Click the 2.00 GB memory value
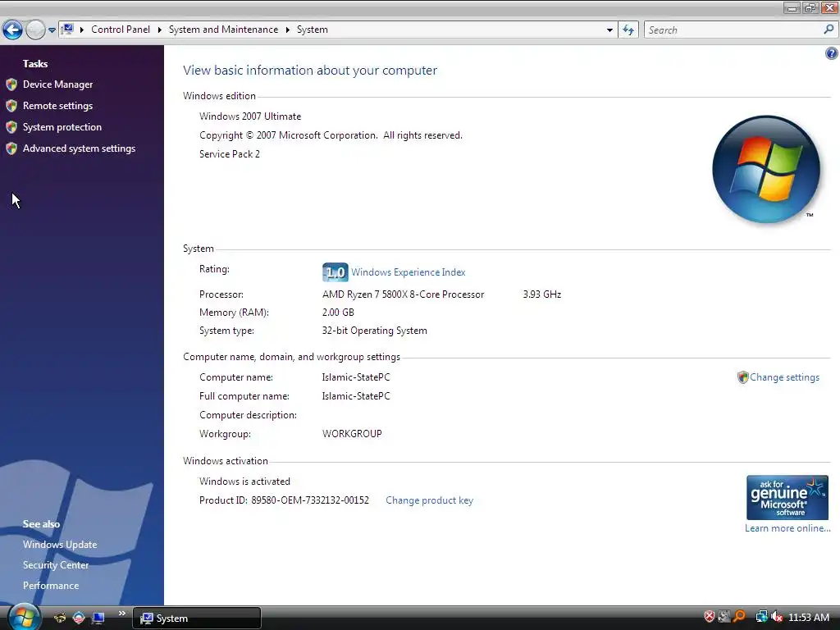The height and width of the screenshot is (630, 840). point(338,313)
